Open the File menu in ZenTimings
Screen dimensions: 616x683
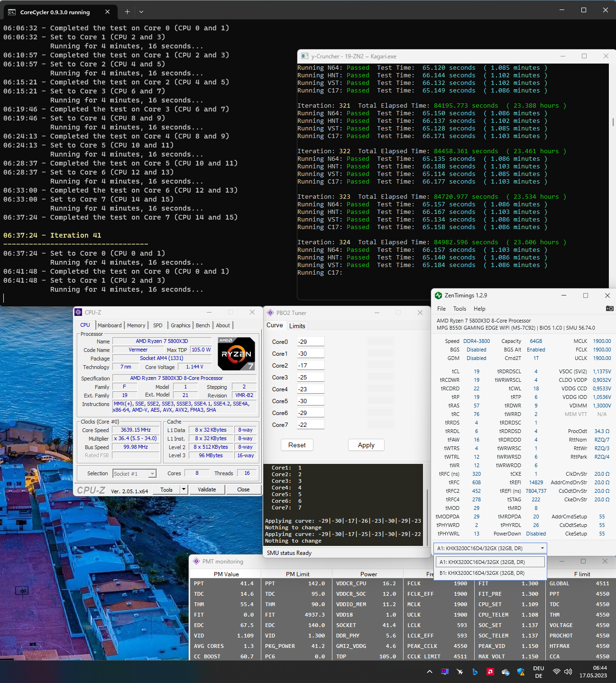(441, 308)
